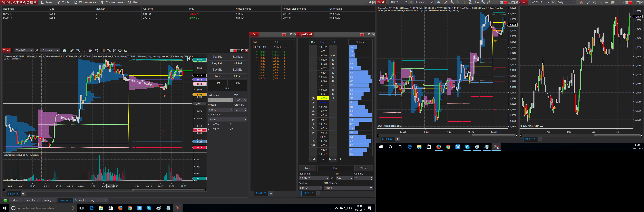Toggle Chart Trader panel in 15 Minute chart
The width and height of the screenshot is (644, 212).
103,50
